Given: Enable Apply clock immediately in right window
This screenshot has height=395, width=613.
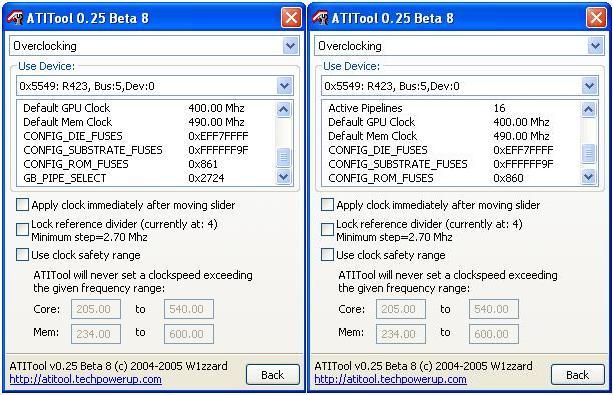Looking at the screenshot, I should 327,205.
